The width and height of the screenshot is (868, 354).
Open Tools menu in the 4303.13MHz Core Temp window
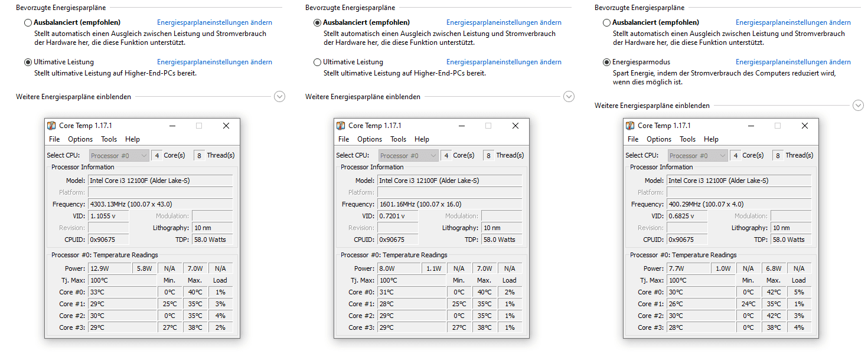109,139
